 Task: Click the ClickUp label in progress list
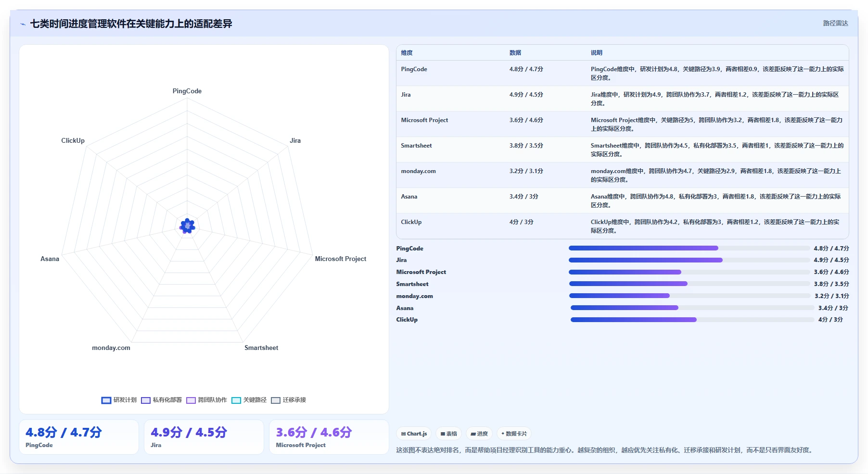(x=407, y=320)
